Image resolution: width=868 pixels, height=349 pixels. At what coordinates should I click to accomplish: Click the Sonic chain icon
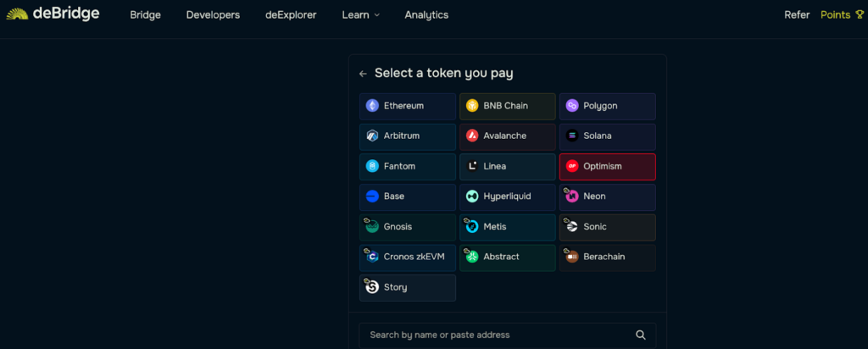[x=572, y=227]
